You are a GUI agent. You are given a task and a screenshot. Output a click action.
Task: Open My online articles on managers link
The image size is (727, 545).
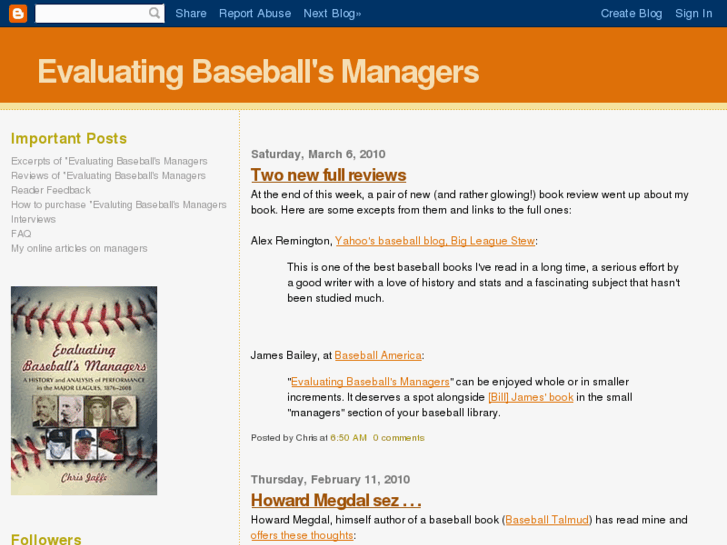click(79, 248)
